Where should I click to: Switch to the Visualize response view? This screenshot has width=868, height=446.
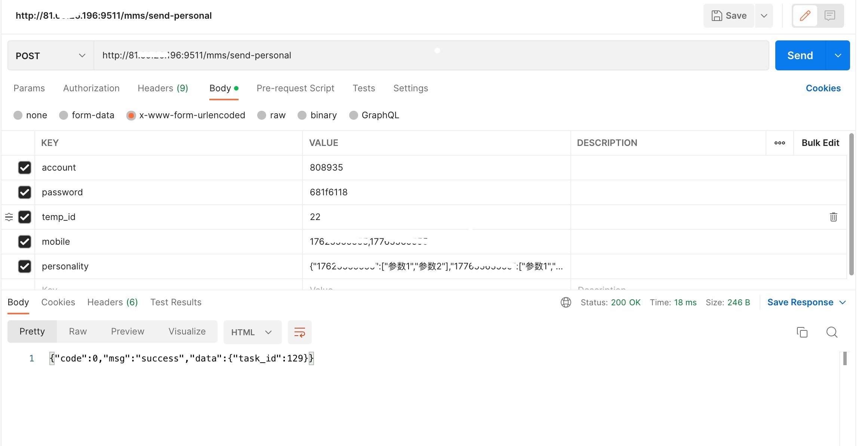pos(187,332)
